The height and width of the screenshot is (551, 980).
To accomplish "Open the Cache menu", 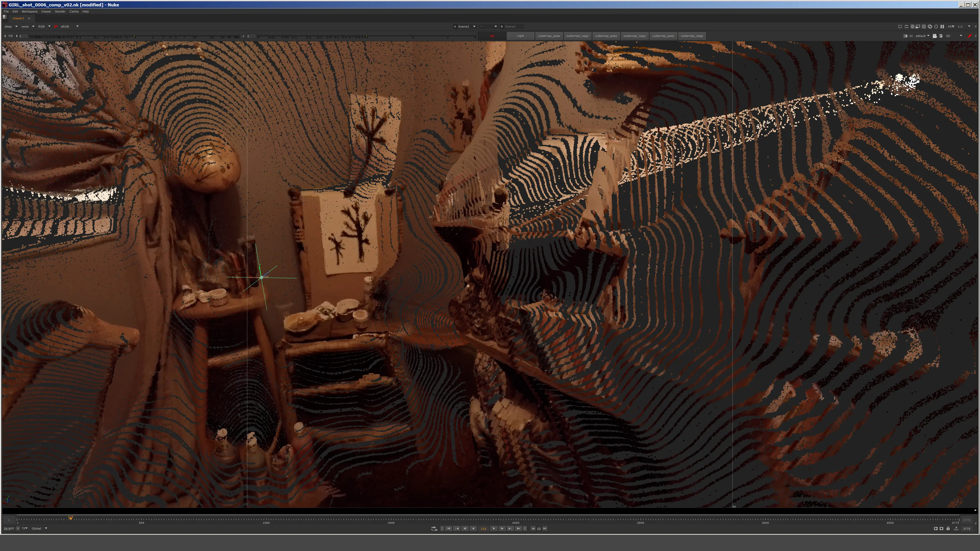I will [x=74, y=11].
